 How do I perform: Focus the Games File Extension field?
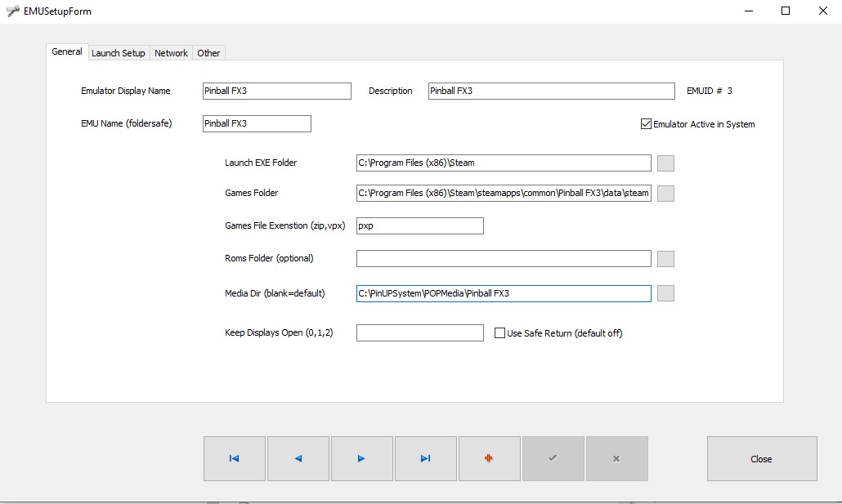tap(419, 225)
